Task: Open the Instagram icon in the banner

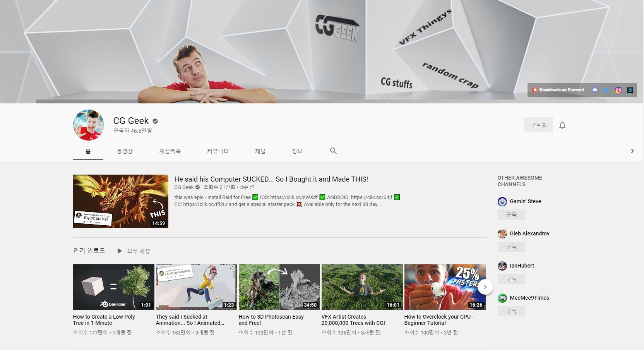Action: point(618,90)
